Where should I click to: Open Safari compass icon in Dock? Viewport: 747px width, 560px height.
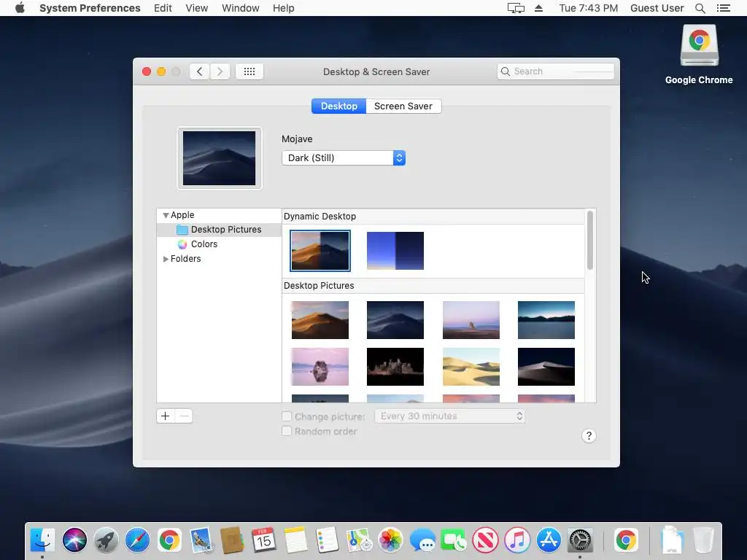click(x=137, y=540)
